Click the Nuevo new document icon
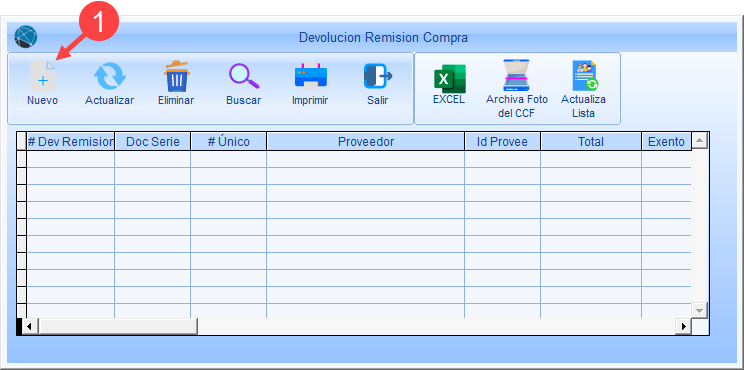 43,77
